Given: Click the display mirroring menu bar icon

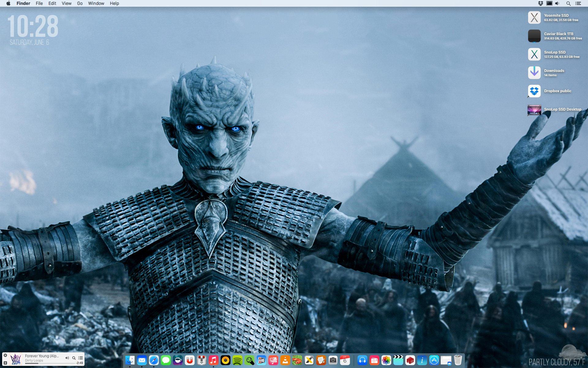Looking at the screenshot, I should click(x=549, y=3).
